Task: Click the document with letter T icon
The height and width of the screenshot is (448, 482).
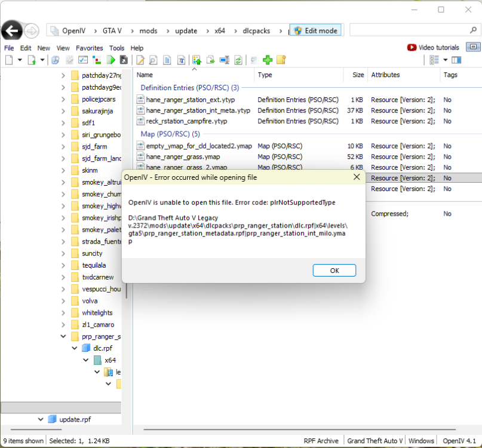Action: click(182, 60)
